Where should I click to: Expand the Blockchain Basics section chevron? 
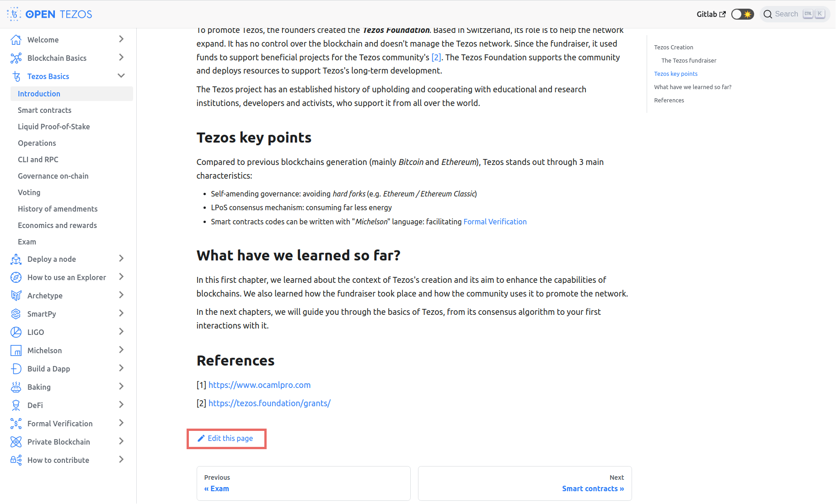[121, 58]
